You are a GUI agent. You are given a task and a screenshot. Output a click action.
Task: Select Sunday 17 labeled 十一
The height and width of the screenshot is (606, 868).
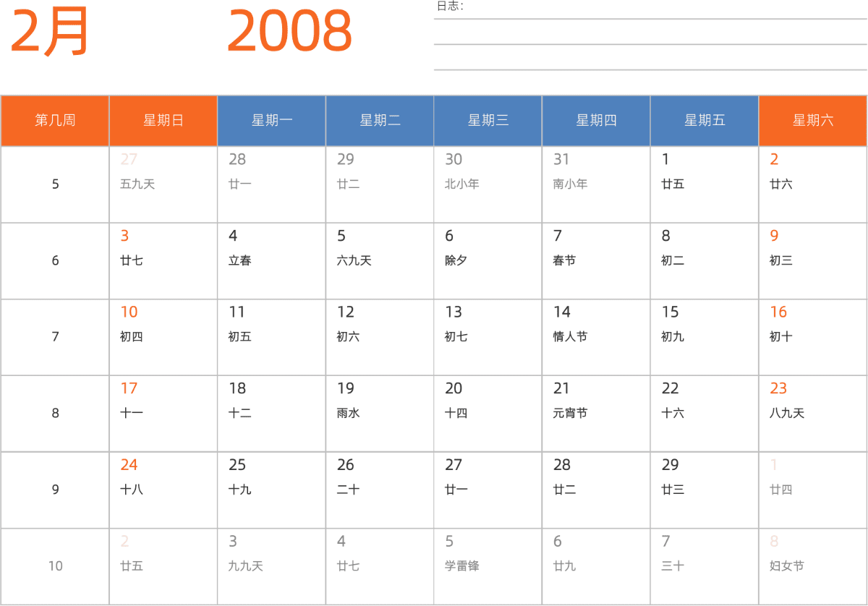coord(163,414)
